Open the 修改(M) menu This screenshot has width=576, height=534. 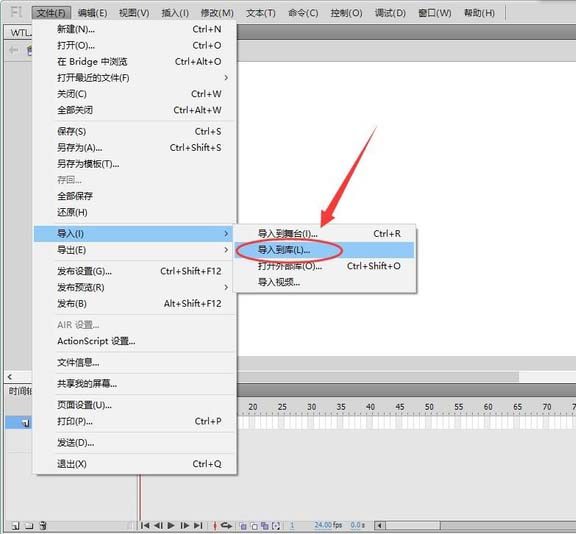(217, 13)
